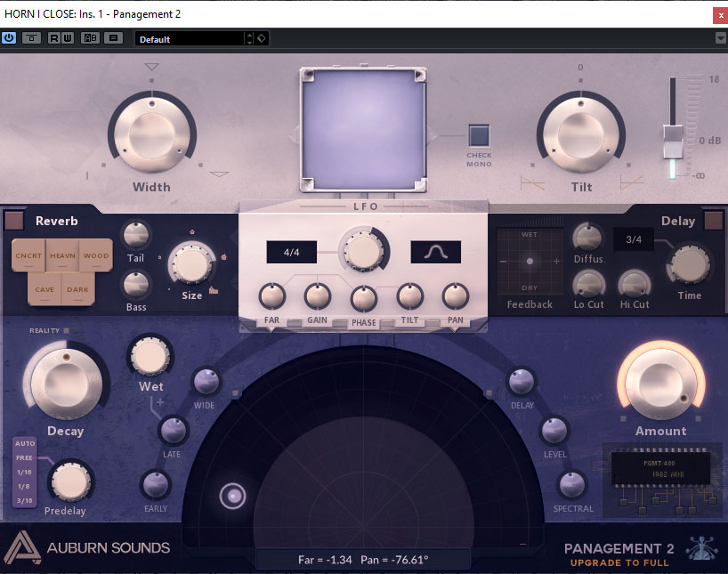Click the delay Time knob
This screenshot has height=574, width=728.
[690, 264]
